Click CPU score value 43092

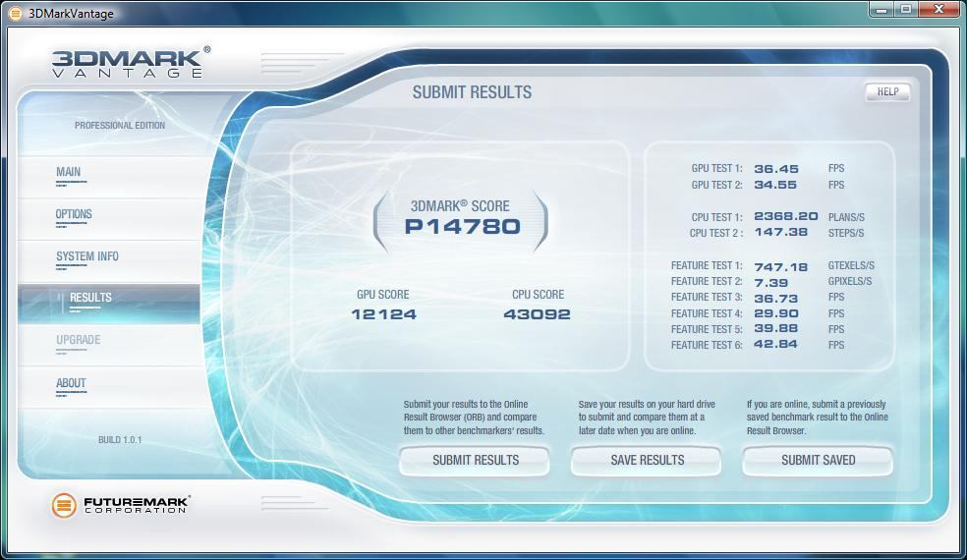pyautogui.click(x=538, y=314)
